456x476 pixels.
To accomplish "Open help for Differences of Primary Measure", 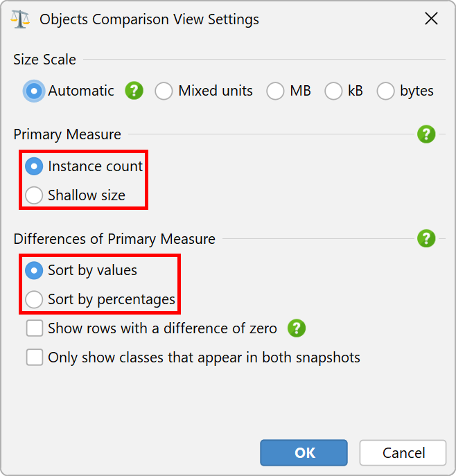I will tap(426, 238).
